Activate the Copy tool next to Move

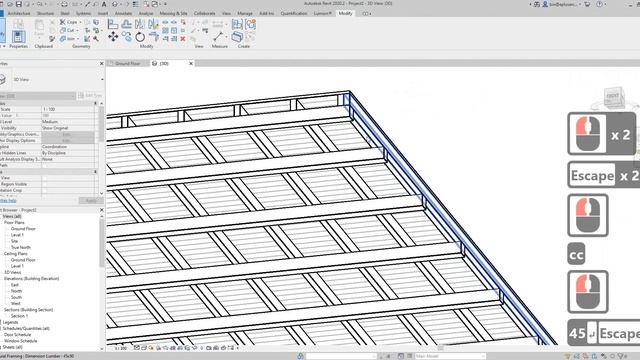click(x=127, y=37)
